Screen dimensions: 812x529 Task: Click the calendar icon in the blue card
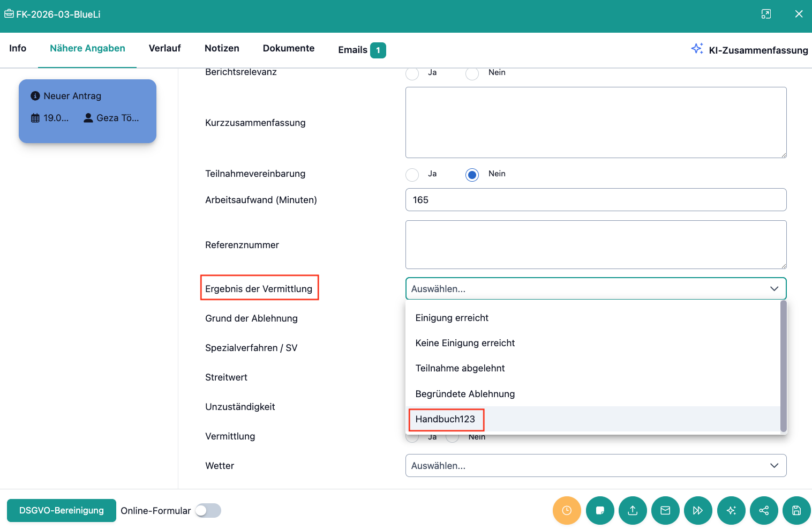click(x=35, y=118)
